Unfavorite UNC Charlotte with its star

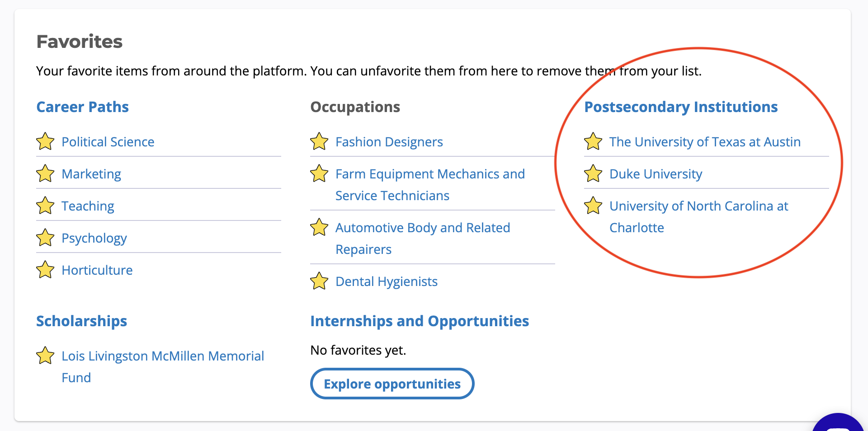click(593, 206)
